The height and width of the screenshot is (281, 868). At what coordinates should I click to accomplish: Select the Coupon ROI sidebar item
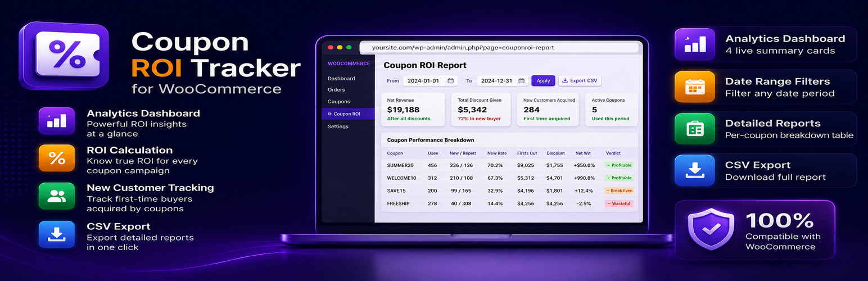348,114
